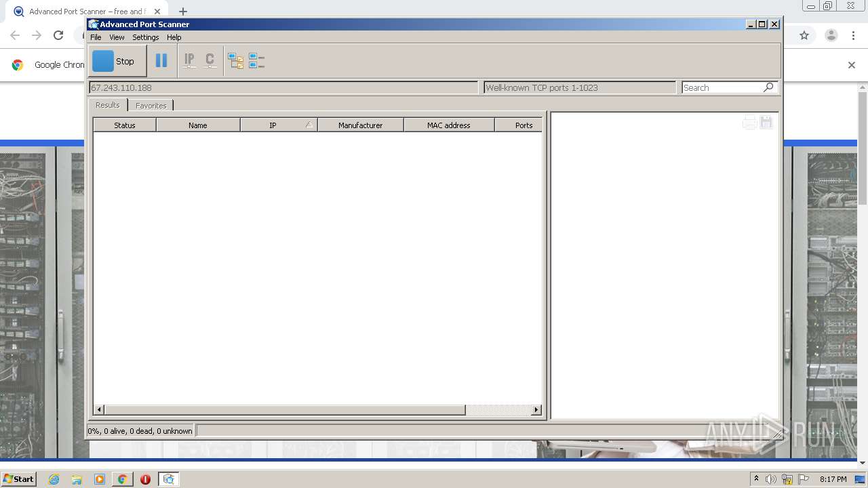Click the network tray icon
The height and width of the screenshot is (488, 868).
click(x=787, y=479)
